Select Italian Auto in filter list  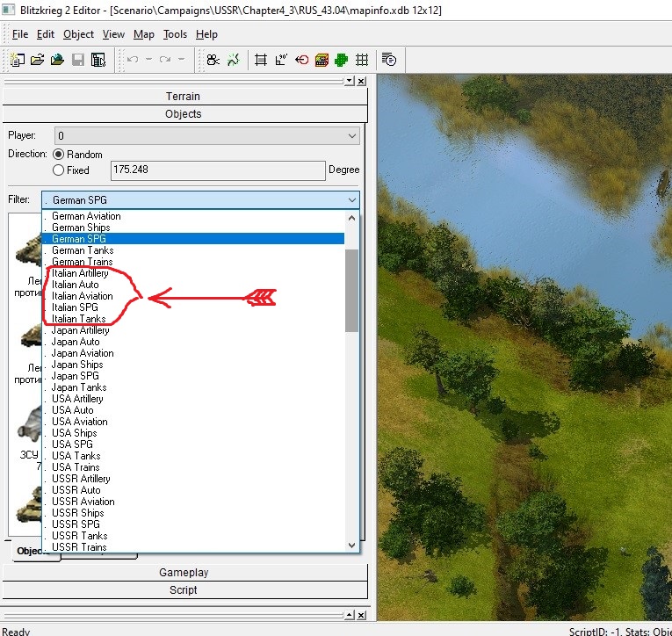pos(193,285)
